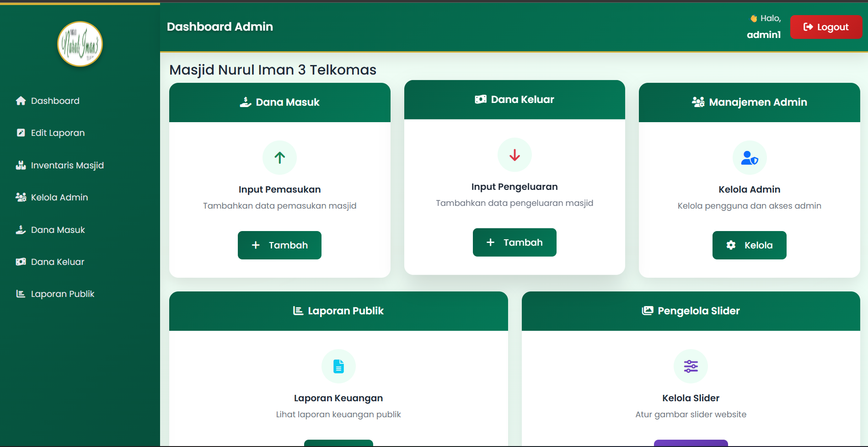This screenshot has height=447, width=868.
Task: Click the purple Kelola Slider sliders icon
Action: pos(691,366)
